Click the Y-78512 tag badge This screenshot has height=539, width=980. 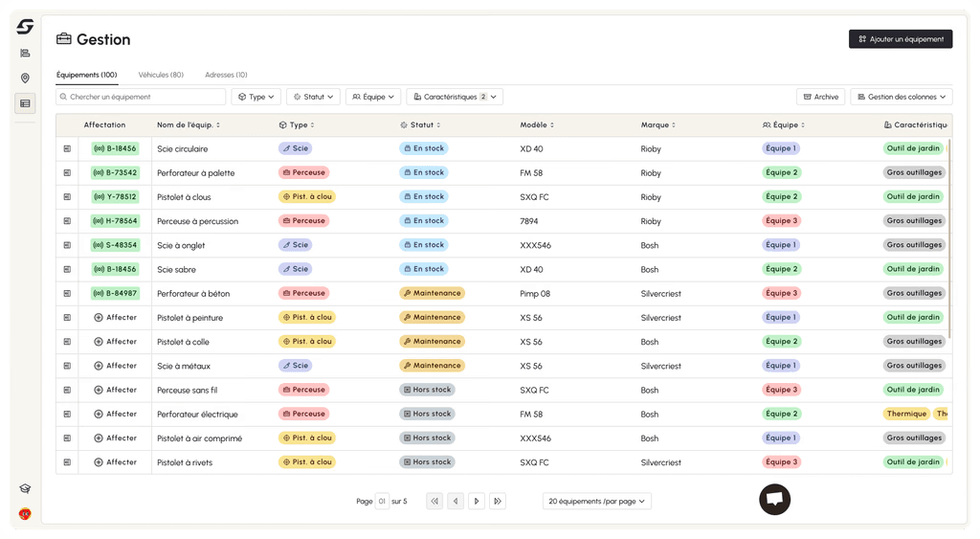click(115, 196)
